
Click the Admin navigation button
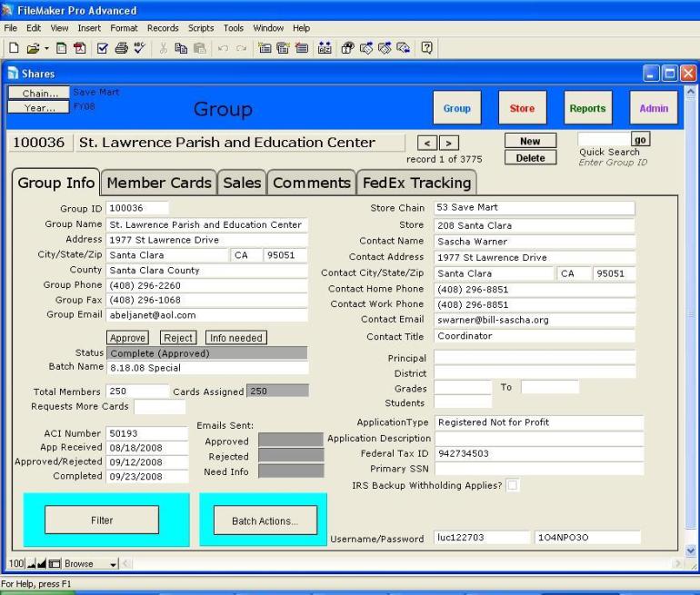(x=654, y=108)
